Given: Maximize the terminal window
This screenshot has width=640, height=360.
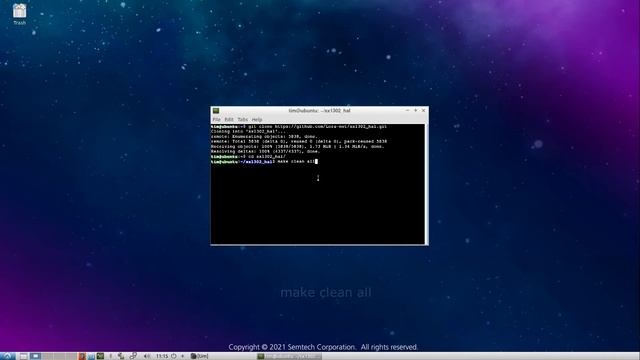Looking at the screenshot, I should click(x=416, y=110).
